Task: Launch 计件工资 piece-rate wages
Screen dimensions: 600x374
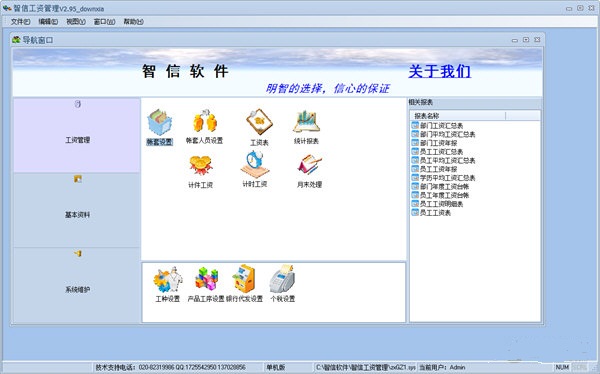Action: pos(200,172)
